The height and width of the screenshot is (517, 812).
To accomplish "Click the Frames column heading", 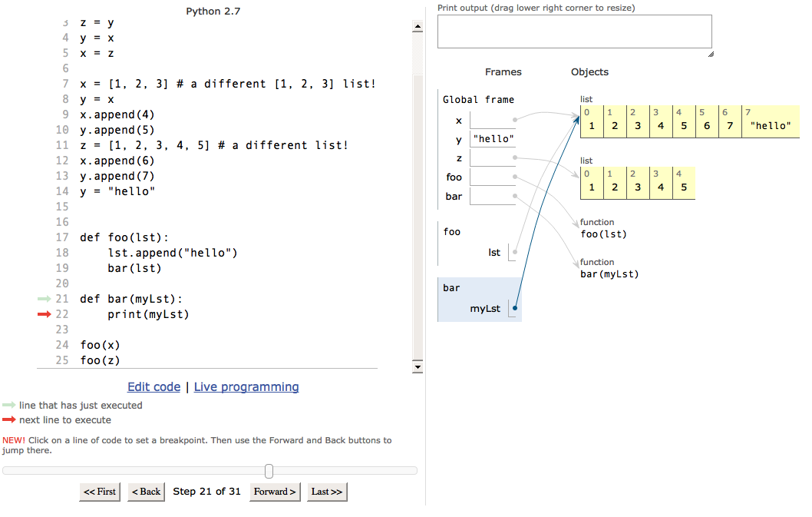I will (503, 72).
